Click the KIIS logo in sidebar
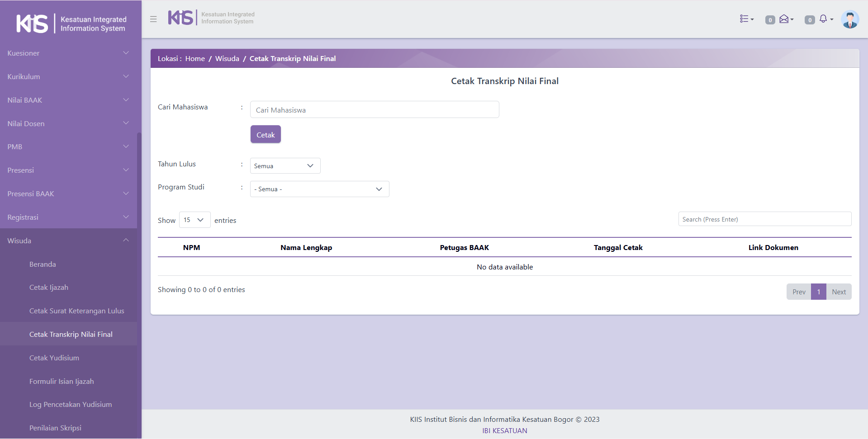Screen dimensions: 868x439 coord(71,24)
